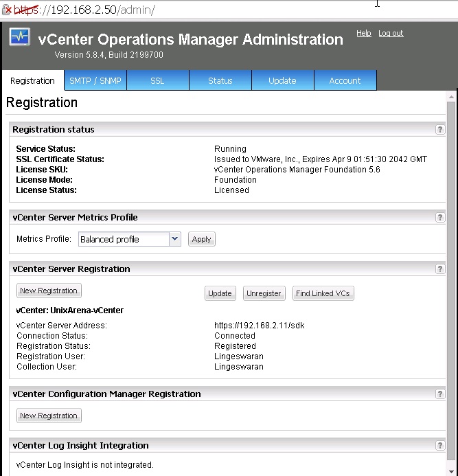The height and width of the screenshot is (476, 458).
Task: Unregister the UnixArena-vCenter server
Action: (264, 293)
